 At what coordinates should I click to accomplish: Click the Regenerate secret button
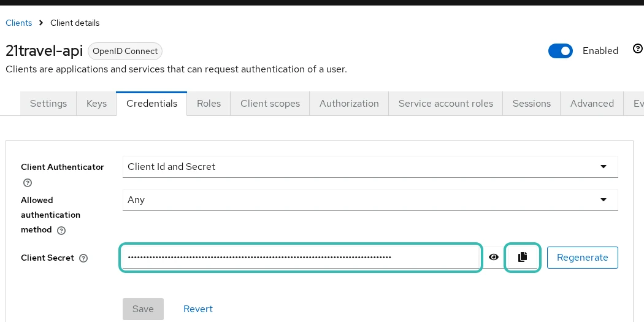pos(583,258)
